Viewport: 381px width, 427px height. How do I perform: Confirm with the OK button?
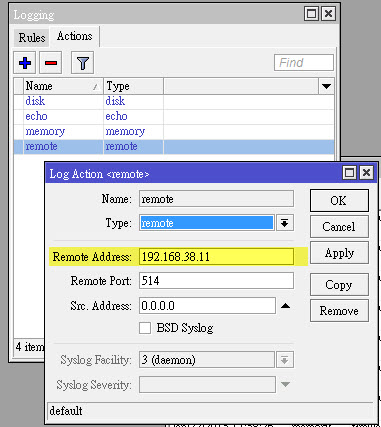tap(339, 201)
